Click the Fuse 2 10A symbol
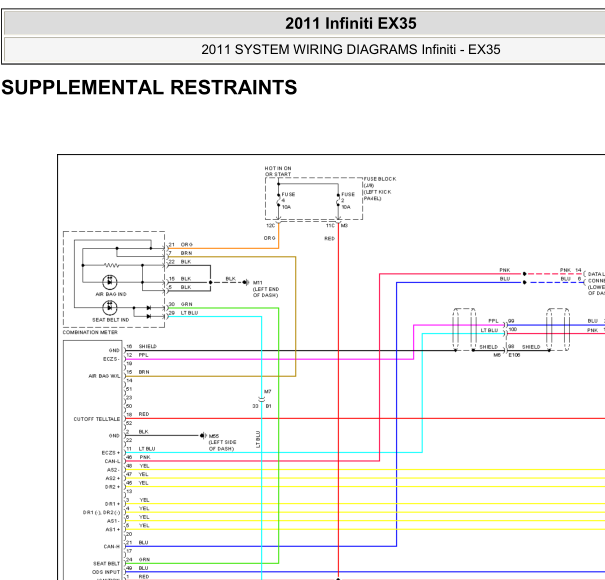Image resolution: width=605 pixels, height=580 pixels. [338, 201]
